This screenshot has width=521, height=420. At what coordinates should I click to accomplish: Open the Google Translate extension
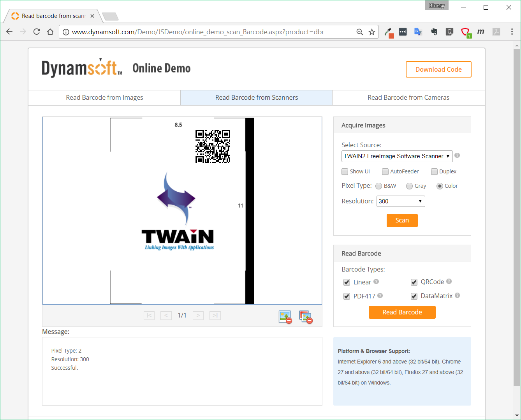(x=418, y=32)
